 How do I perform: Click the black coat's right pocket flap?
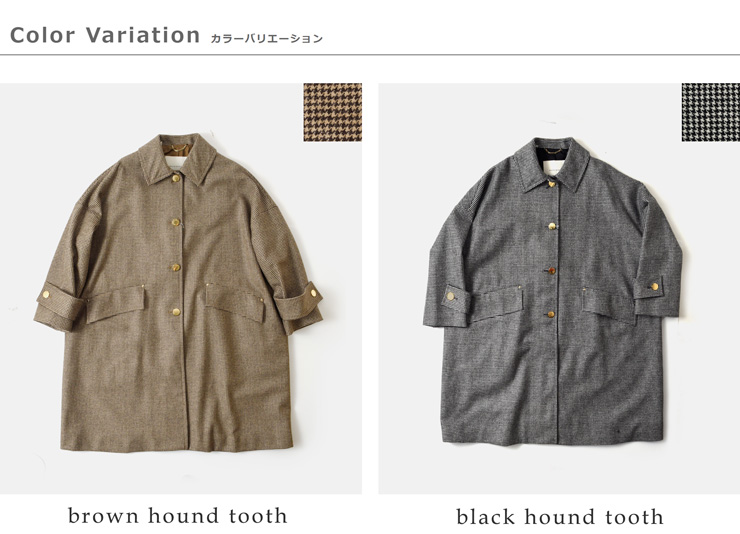pos(609,304)
